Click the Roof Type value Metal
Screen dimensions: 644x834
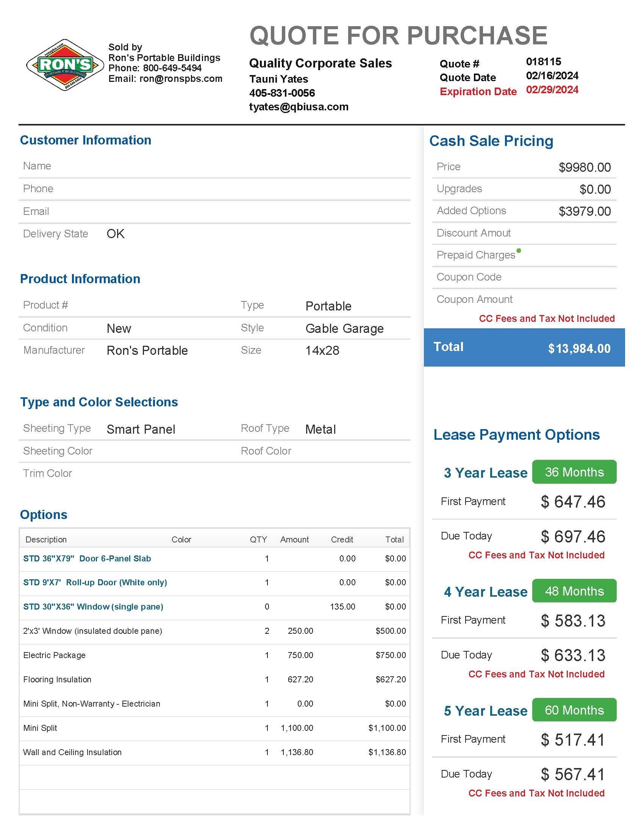[x=320, y=429]
